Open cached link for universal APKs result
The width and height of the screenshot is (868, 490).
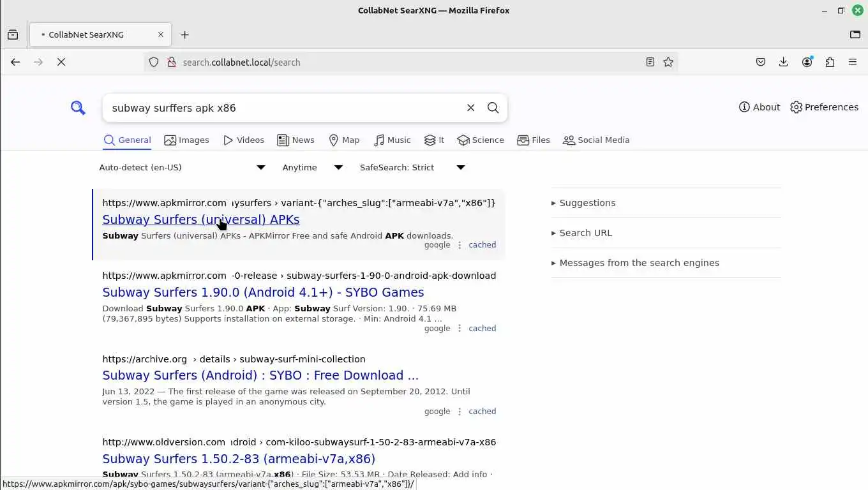pyautogui.click(x=482, y=245)
